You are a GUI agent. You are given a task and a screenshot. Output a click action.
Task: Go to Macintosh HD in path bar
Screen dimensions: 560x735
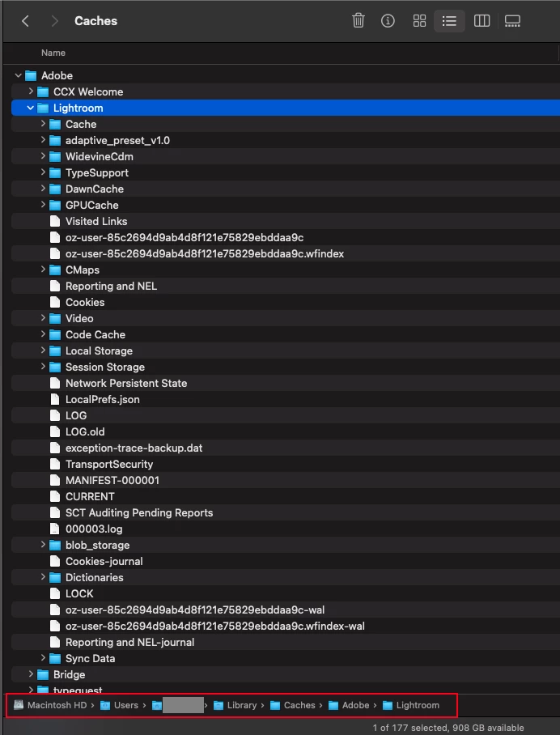point(51,705)
